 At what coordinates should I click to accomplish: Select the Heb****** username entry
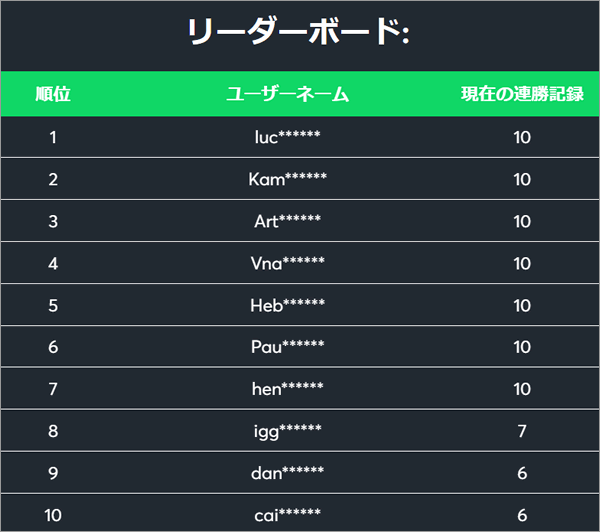click(287, 305)
